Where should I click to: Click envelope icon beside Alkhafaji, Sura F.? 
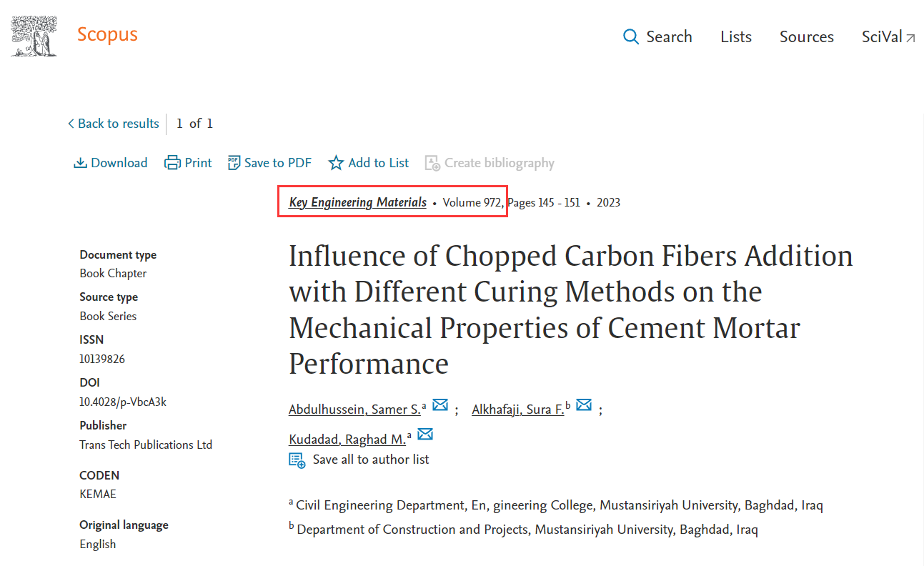click(x=584, y=405)
